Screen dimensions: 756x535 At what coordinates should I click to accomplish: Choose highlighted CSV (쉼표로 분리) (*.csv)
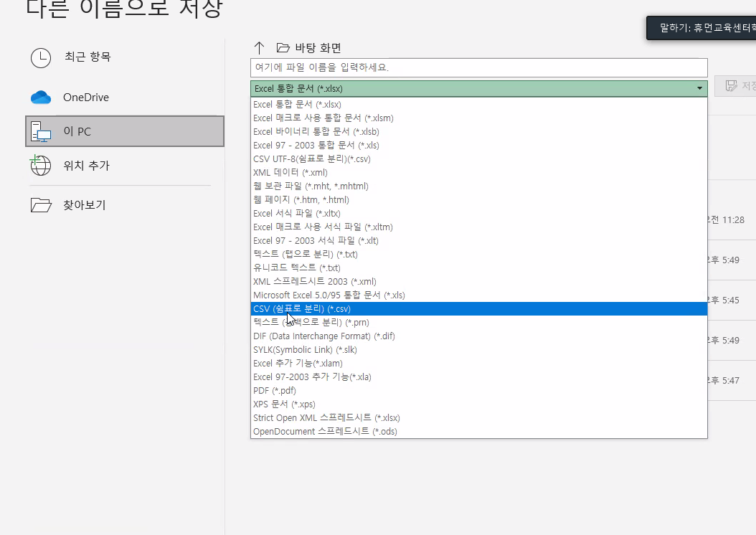click(478, 308)
